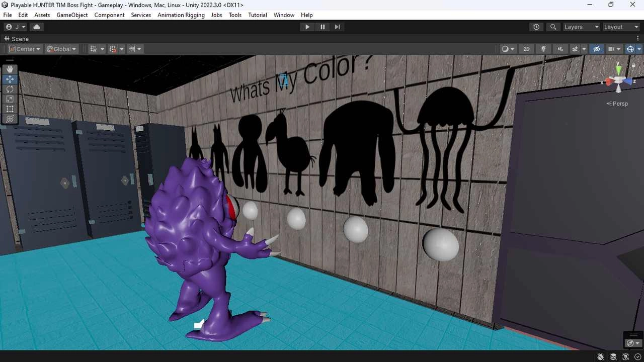This screenshot has height=362, width=644.
Task: Toggle scene lighting on or off
Action: pyautogui.click(x=543, y=49)
